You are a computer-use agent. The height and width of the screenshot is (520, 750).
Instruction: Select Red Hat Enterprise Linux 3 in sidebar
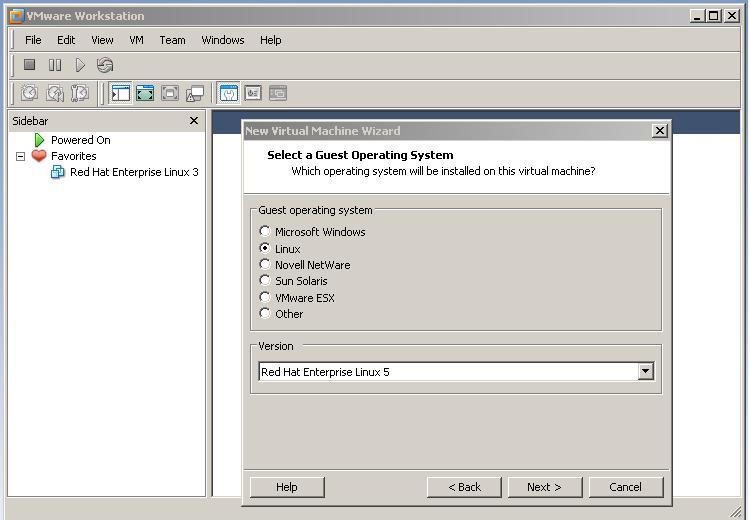134,172
